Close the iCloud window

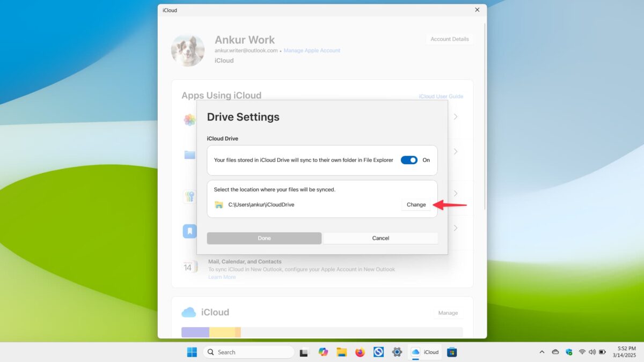(x=477, y=10)
